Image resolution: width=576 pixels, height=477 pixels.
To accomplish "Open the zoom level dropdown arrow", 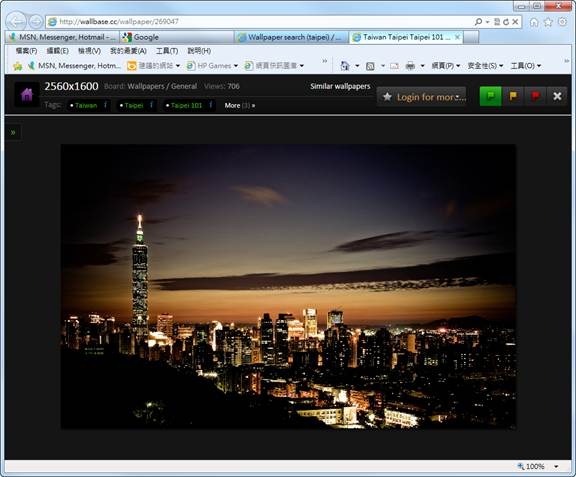I will [556, 467].
